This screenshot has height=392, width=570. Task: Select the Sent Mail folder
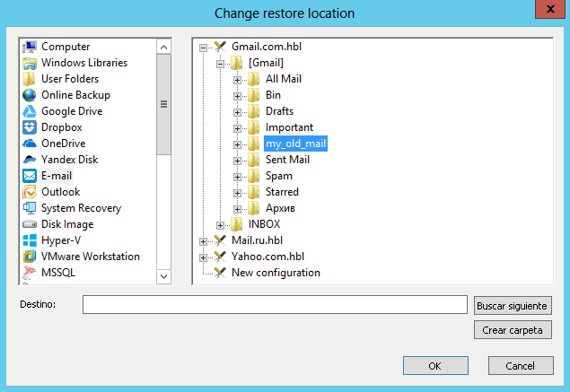tap(287, 160)
